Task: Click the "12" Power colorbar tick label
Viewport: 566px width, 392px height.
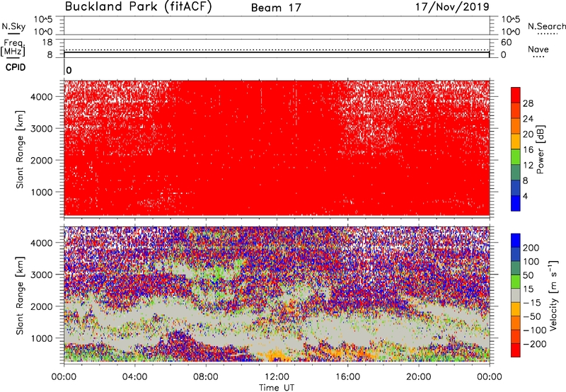Action: [528, 165]
